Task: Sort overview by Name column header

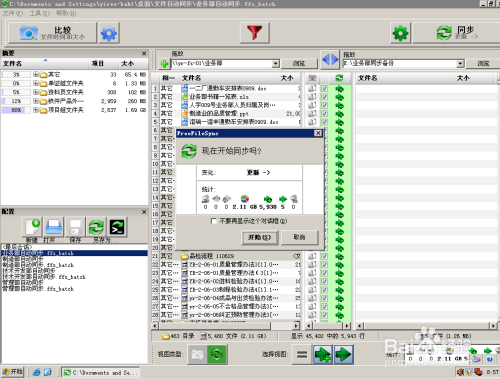Action: [45, 63]
